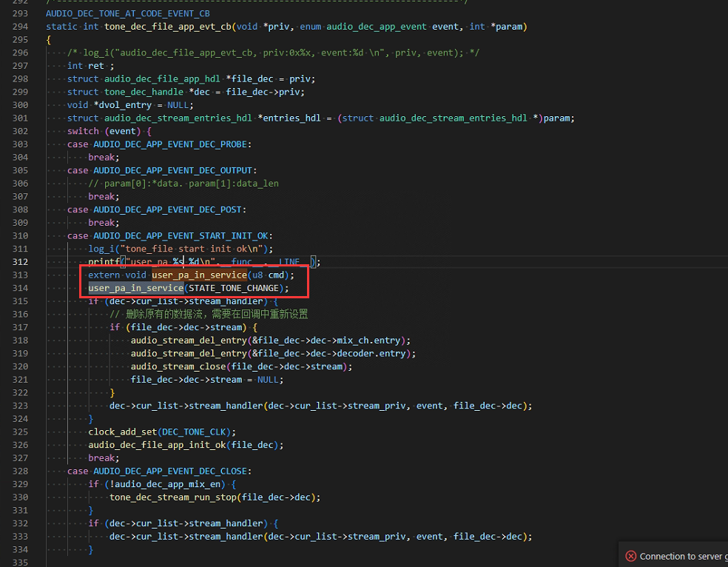The height and width of the screenshot is (567, 728).
Task: Place cursor on tone_dec_file_app_evt_cb function name
Action: click(x=168, y=27)
